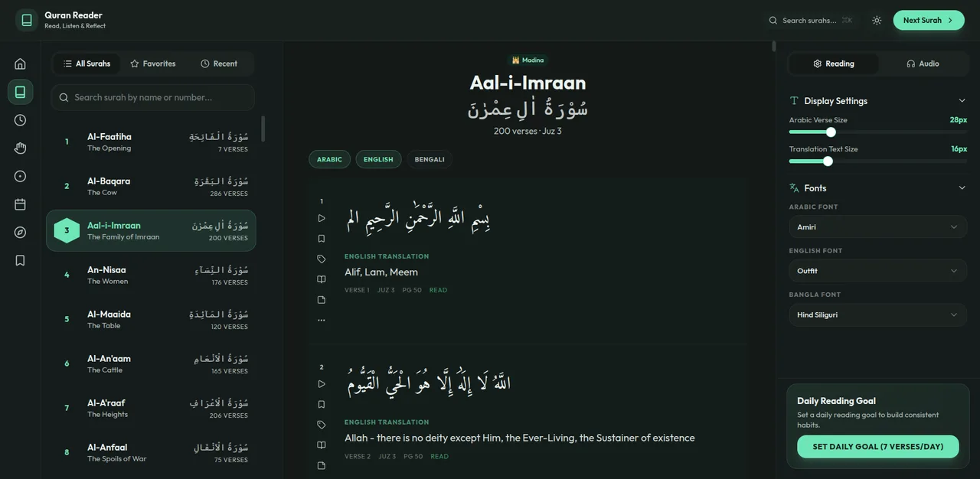Switch to the Favorites tab
Image resolution: width=980 pixels, height=479 pixels.
(x=153, y=64)
